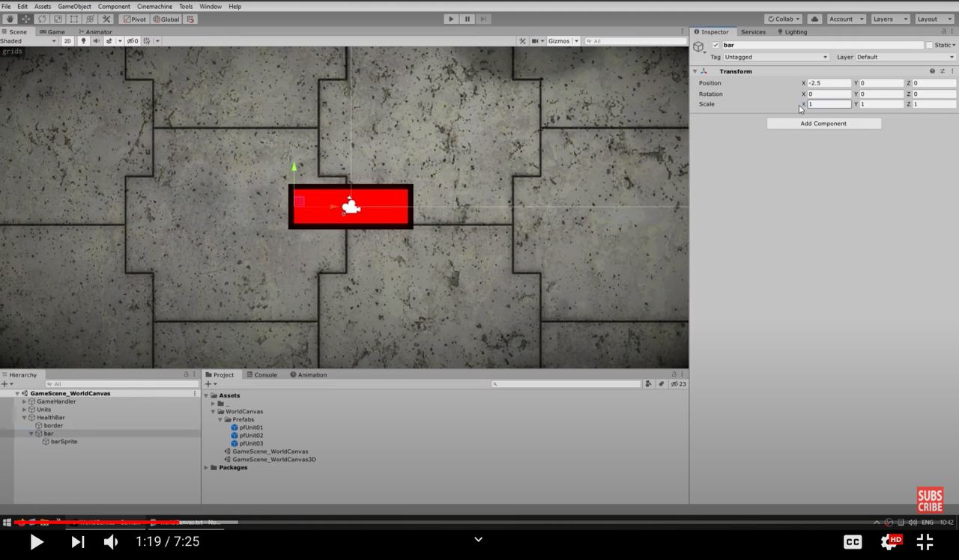Viewport: 959px width, 560px height.
Task: Switch to the Console tab
Action: tap(261, 374)
